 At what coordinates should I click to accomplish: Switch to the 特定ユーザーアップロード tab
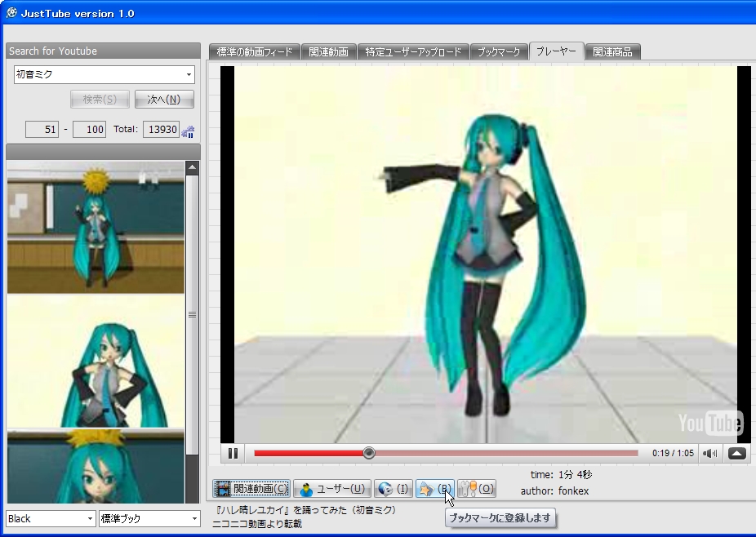[413, 51]
